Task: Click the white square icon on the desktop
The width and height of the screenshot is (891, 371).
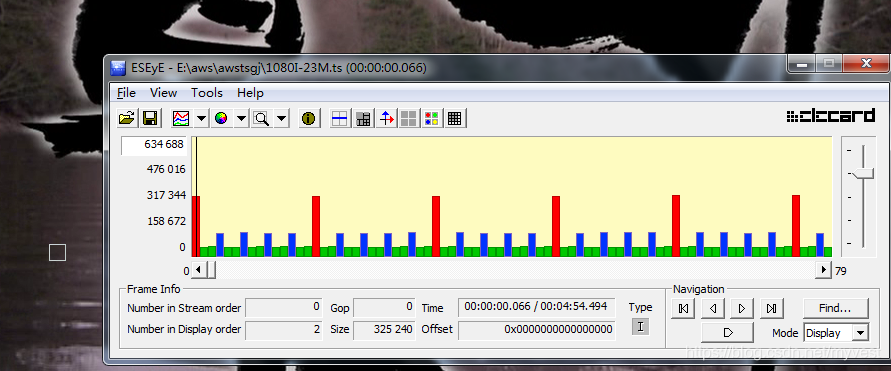Action: pos(57,252)
